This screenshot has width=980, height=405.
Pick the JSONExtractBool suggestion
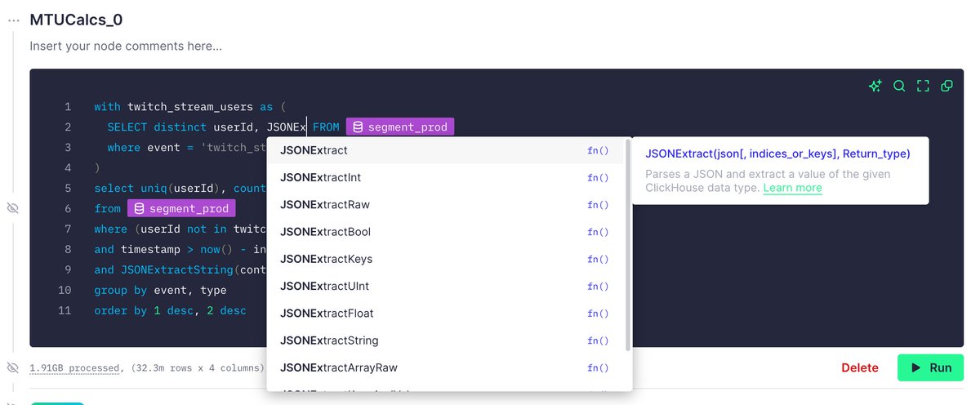pyautogui.click(x=447, y=232)
